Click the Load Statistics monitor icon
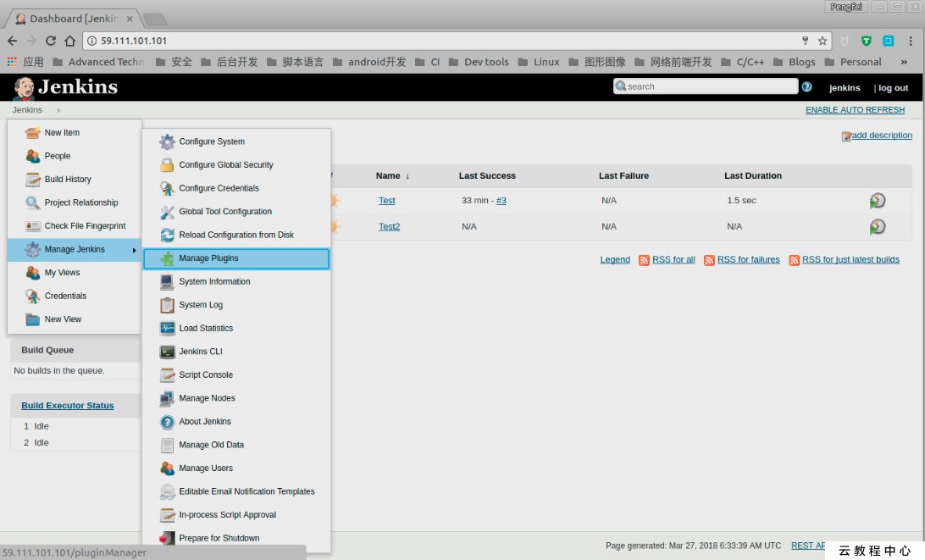925x560 pixels. point(168,328)
